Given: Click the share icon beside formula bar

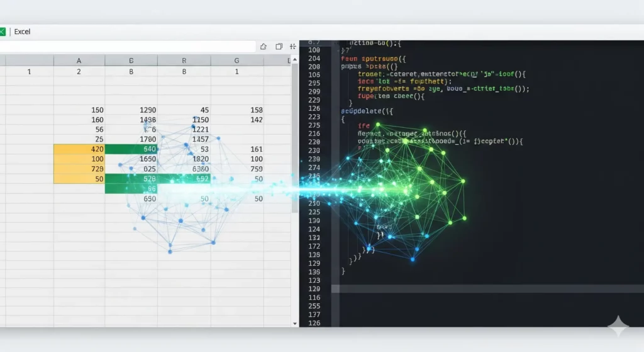Looking at the screenshot, I should coord(263,47).
